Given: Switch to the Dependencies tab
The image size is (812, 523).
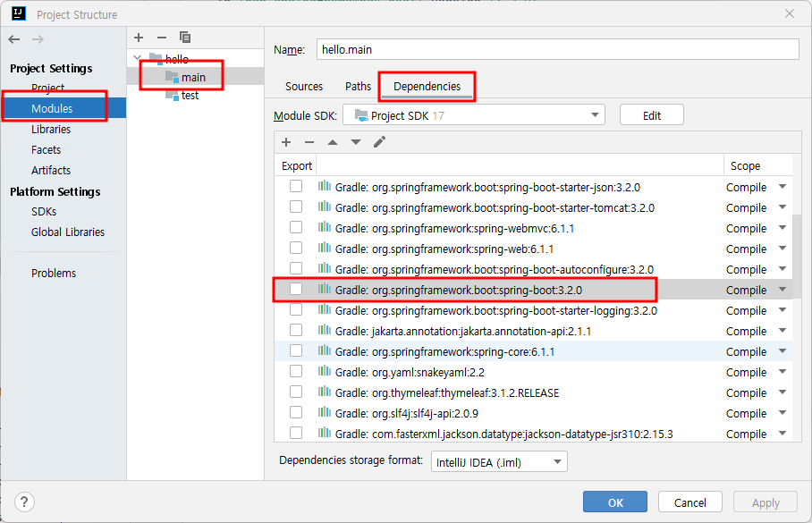Looking at the screenshot, I should coord(427,87).
